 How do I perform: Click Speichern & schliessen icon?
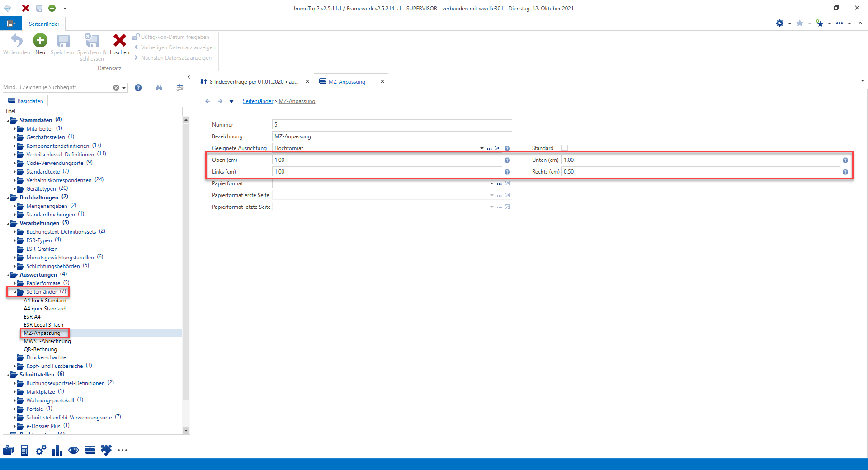(x=92, y=41)
